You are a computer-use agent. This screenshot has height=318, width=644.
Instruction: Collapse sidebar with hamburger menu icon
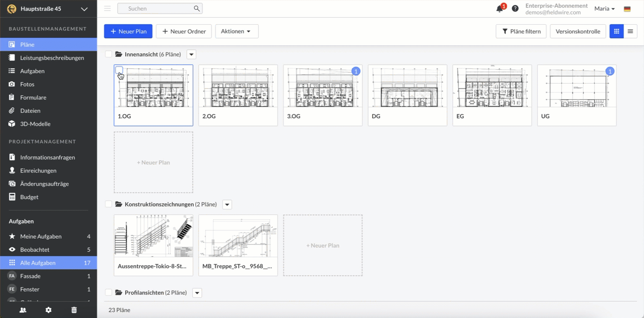tap(107, 8)
